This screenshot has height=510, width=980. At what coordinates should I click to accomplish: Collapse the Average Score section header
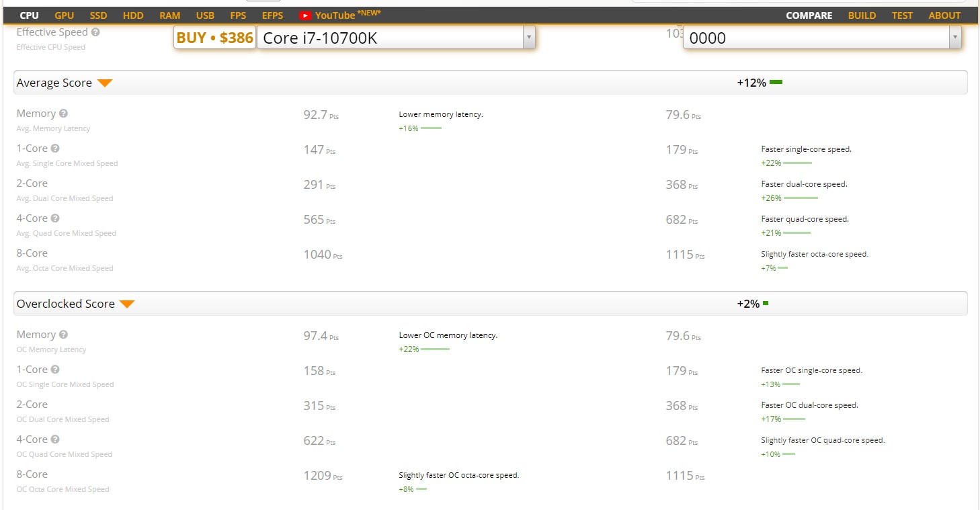tap(490, 83)
